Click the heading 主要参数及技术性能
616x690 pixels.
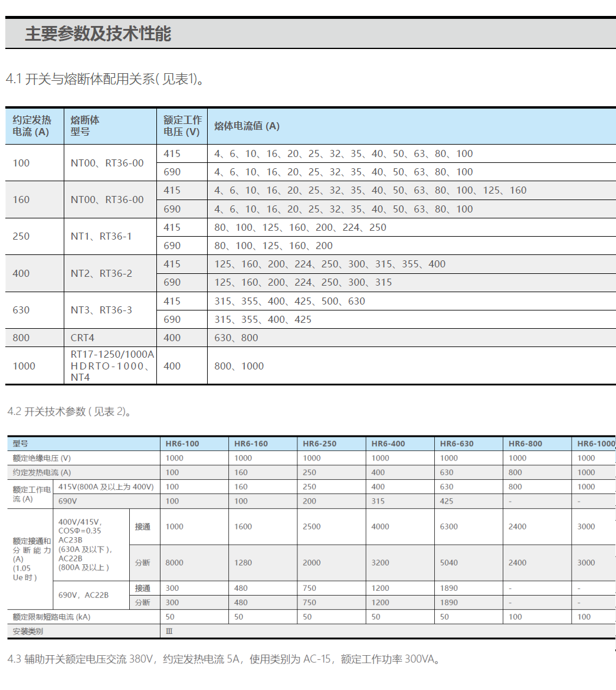tap(98, 34)
